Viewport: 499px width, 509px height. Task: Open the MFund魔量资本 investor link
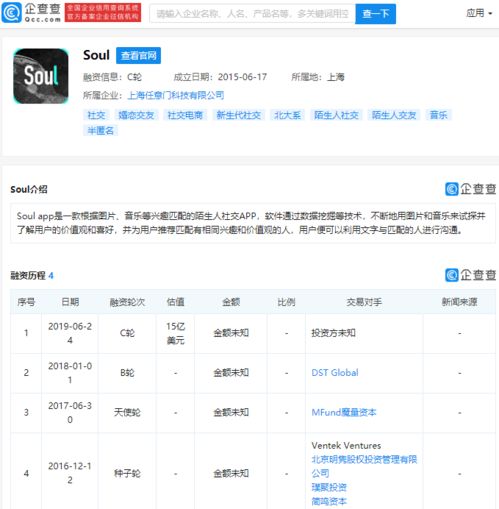pyautogui.click(x=344, y=412)
